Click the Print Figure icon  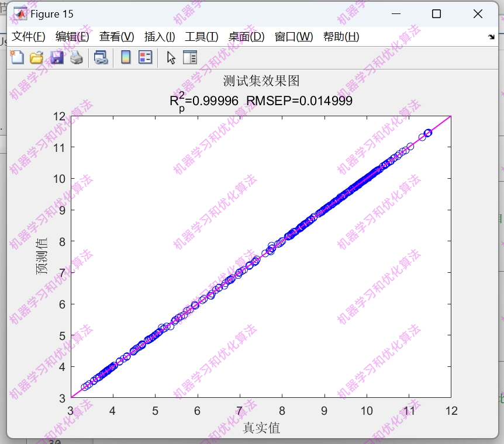click(x=77, y=58)
